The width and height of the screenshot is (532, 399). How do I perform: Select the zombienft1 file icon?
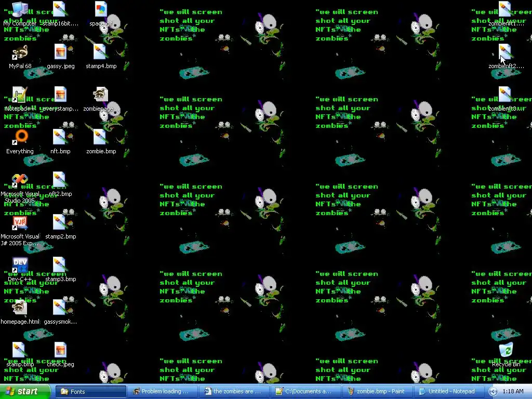[x=506, y=9]
